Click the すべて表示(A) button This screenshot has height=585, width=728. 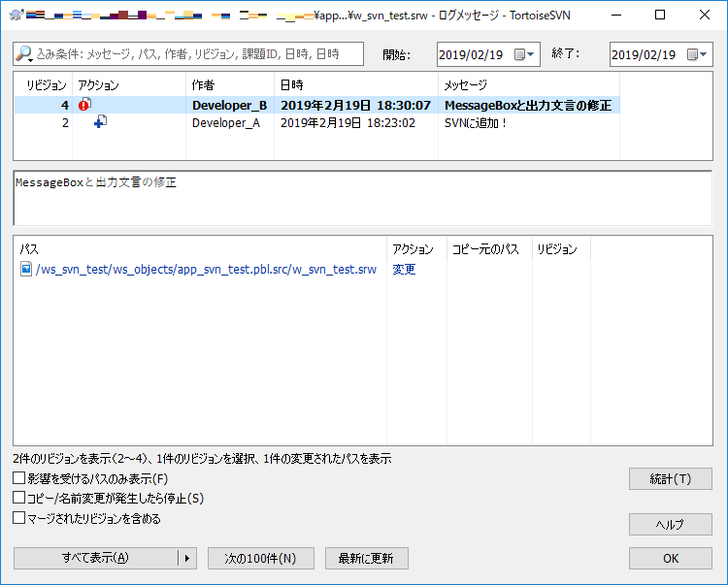coord(95,558)
